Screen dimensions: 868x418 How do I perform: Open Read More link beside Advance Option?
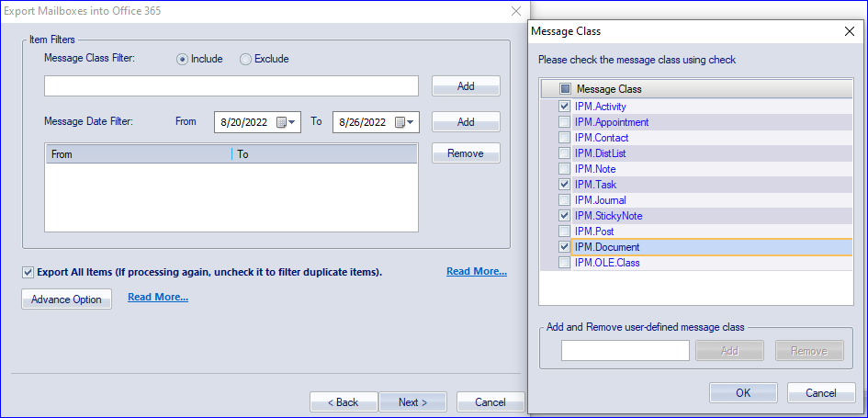pyautogui.click(x=158, y=298)
